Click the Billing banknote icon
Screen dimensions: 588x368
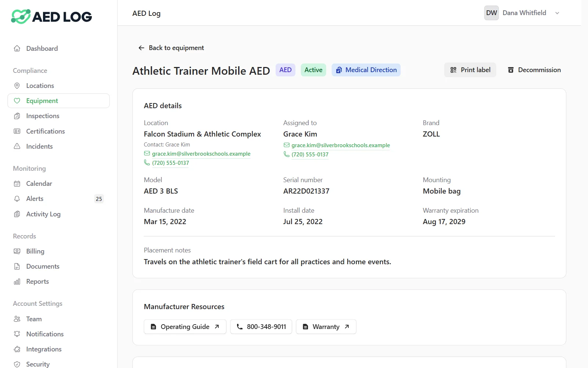click(17, 251)
